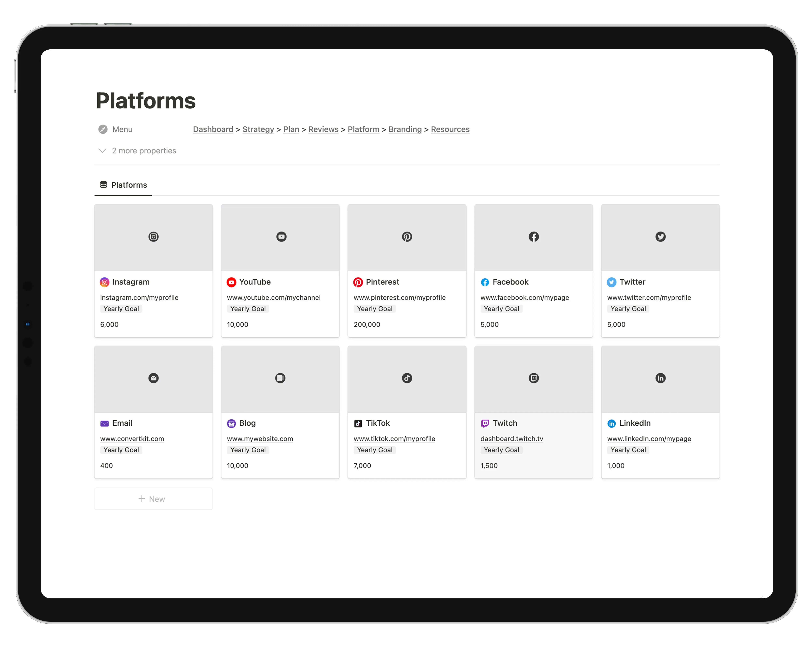Click the TikTok cover icon in the gray card header
Image resolution: width=812 pixels, height=647 pixels.
point(407,378)
